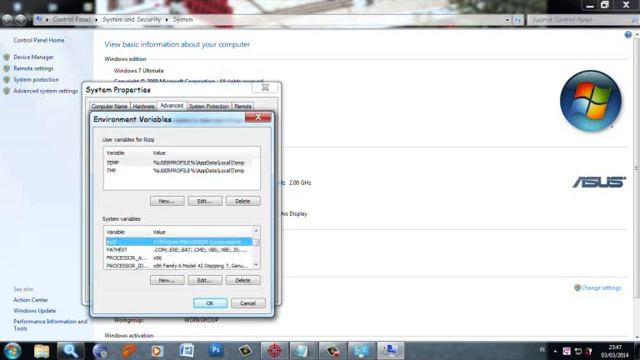Open the clock showing 23:47 in tray
This screenshot has width=640, height=360.
pyautogui.click(x=615, y=351)
